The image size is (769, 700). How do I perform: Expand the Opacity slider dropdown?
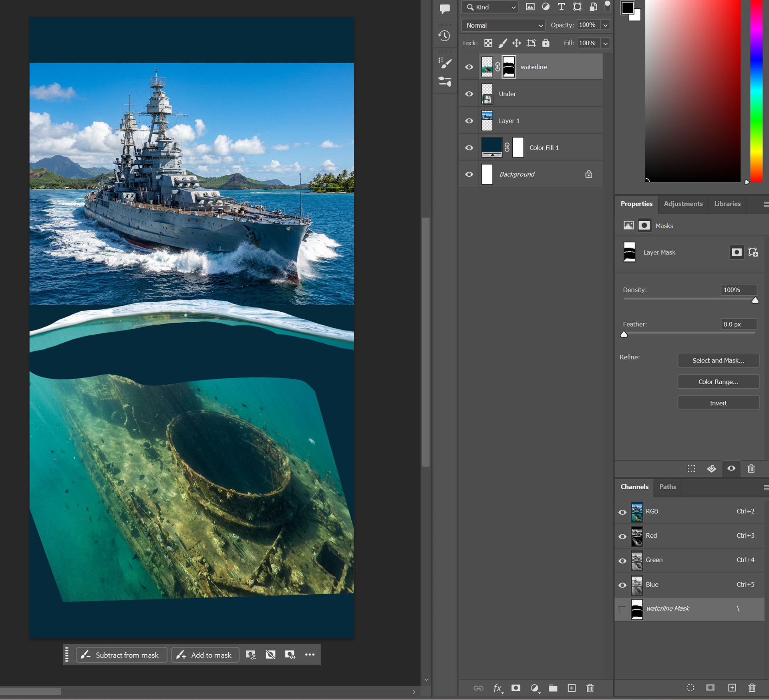[606, 25]
